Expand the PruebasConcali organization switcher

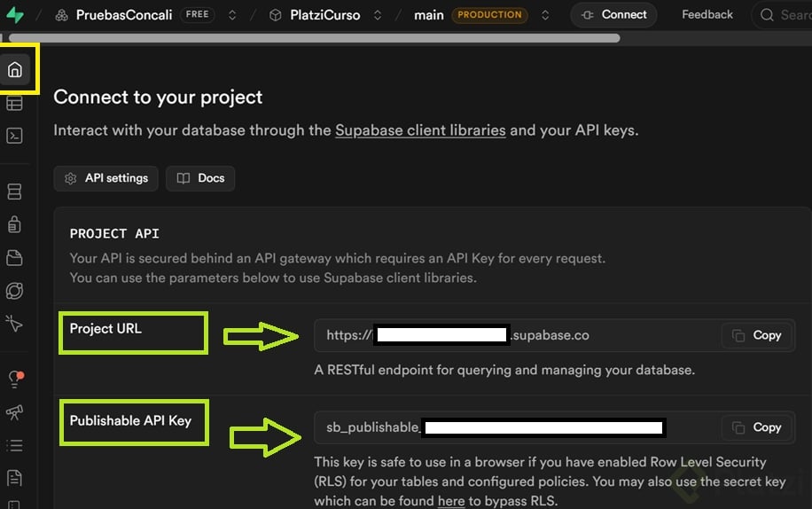[x=232, y=15]
